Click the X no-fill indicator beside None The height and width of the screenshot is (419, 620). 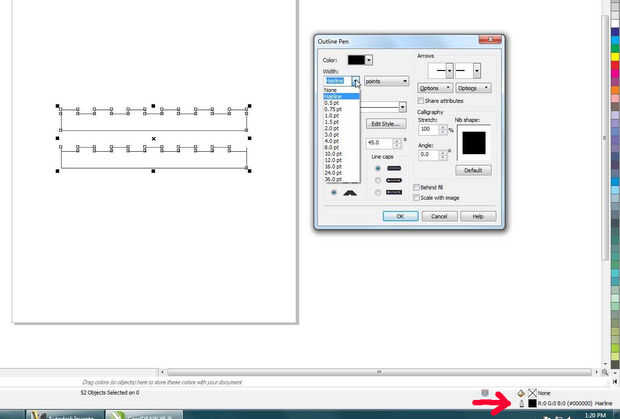(x=532, y=393)
